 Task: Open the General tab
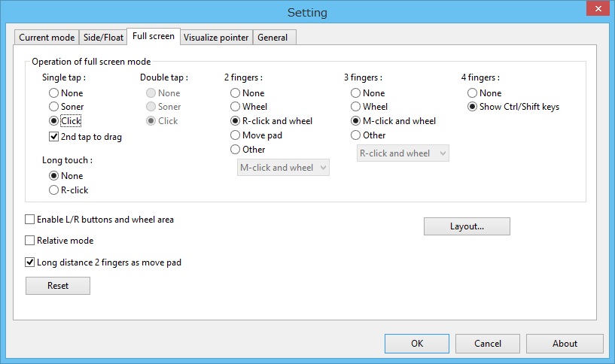272,37
